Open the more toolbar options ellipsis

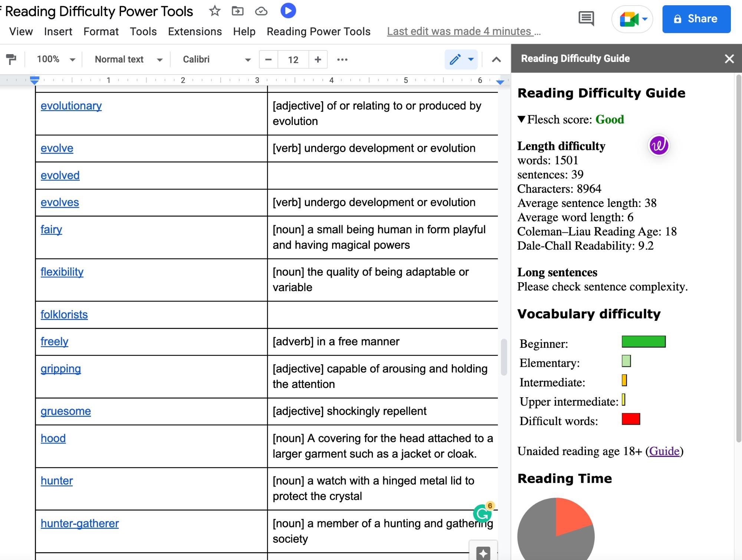click(x=342, y=59)
